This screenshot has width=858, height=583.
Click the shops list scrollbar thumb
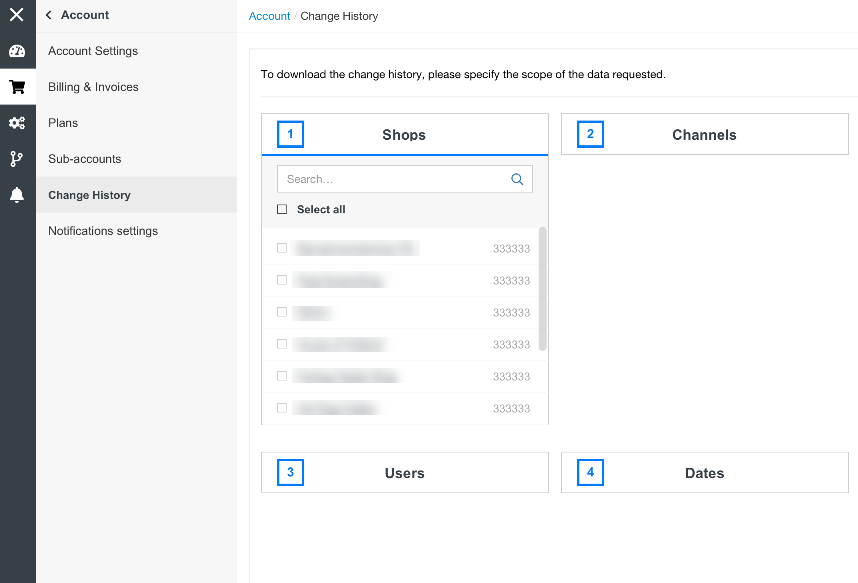tap(543, 288)
